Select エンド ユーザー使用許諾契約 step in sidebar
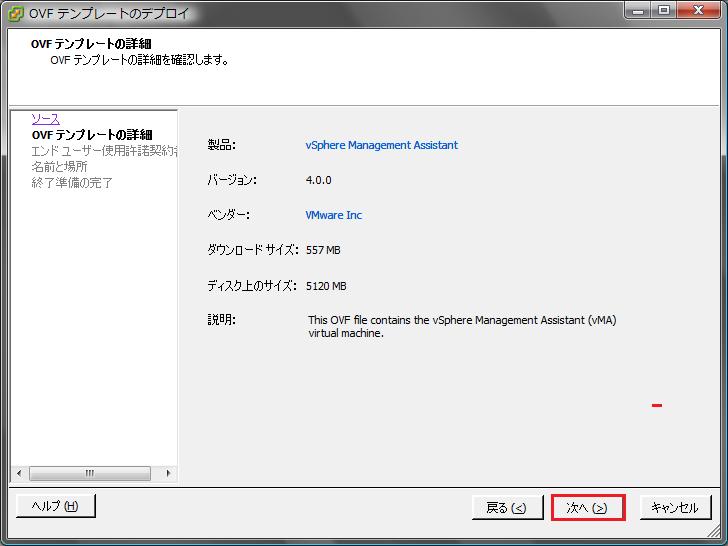 coord(104,151)
